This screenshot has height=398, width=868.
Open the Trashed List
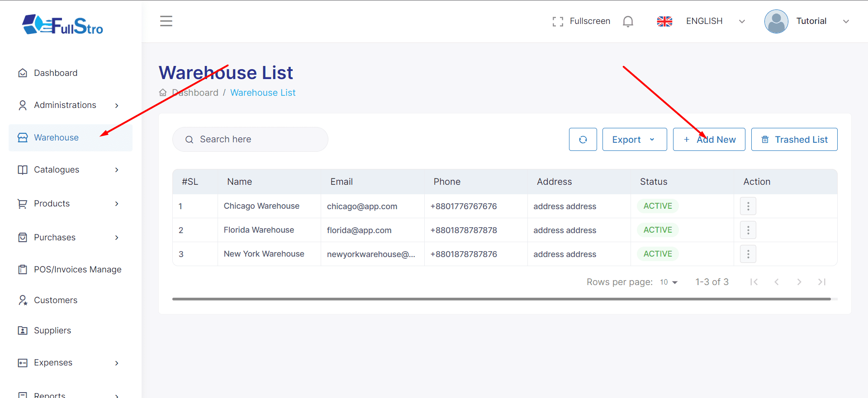tap(794, 140)
